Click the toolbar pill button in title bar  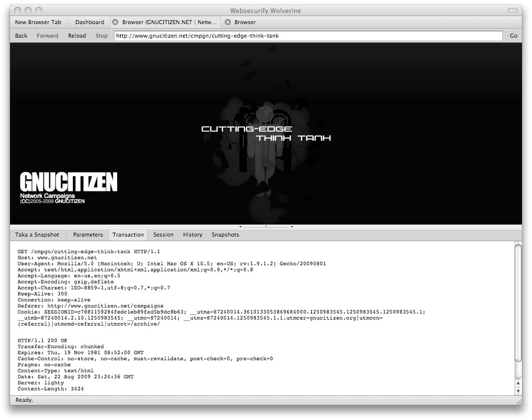[513, 11]
